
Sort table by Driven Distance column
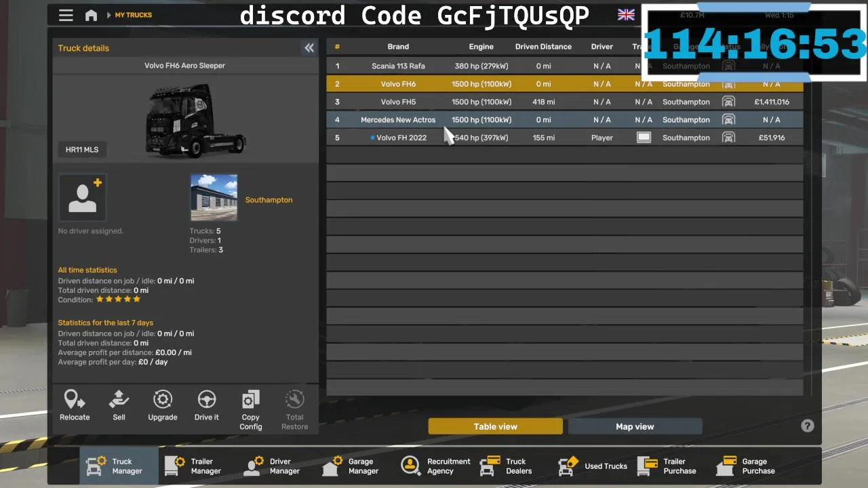tap(543, 47)
